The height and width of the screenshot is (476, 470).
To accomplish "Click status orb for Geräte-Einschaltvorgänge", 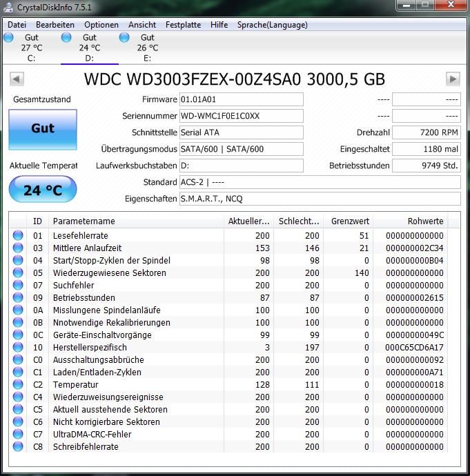I will click(x=18, y=335).
